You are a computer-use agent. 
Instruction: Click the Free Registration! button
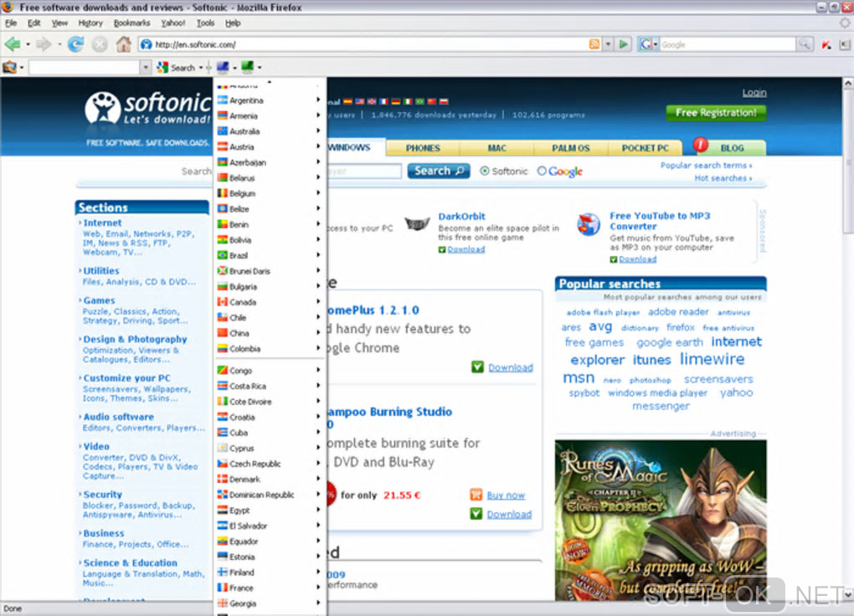coord(716,113)
